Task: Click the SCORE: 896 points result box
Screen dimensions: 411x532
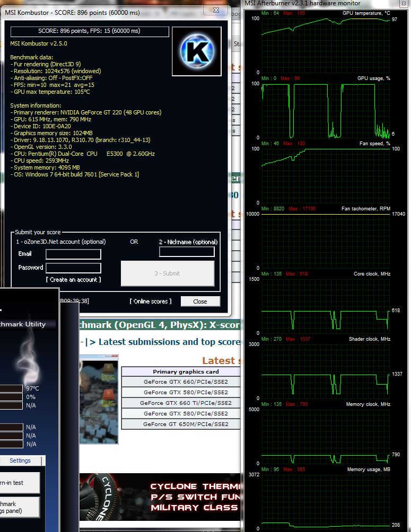Action: pyautogui.click(x=90, y=31)
